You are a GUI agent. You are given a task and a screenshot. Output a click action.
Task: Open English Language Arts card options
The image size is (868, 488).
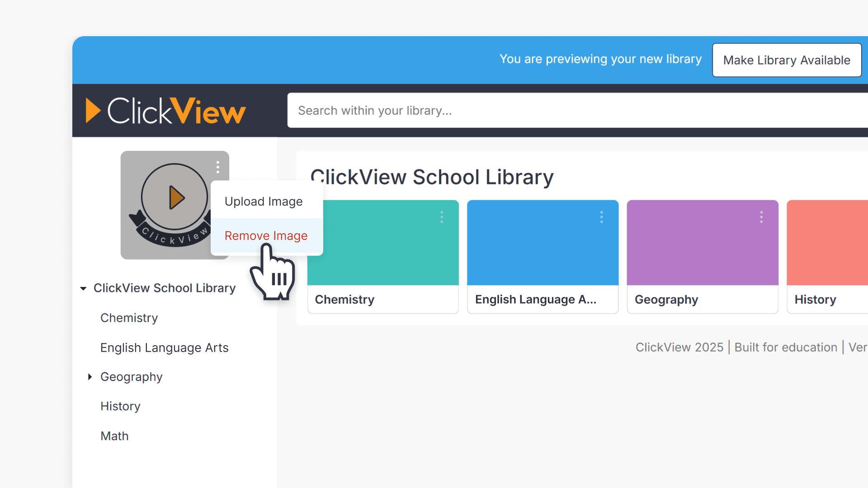click(601, 217)
